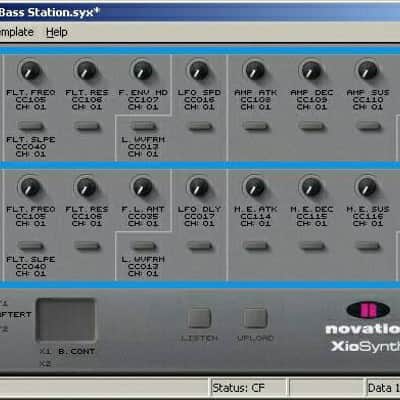The height and width of the screenshot is (400, 400).
Task: Select the AMP SUS CC110 knob
Action: [x=368, y=71]
